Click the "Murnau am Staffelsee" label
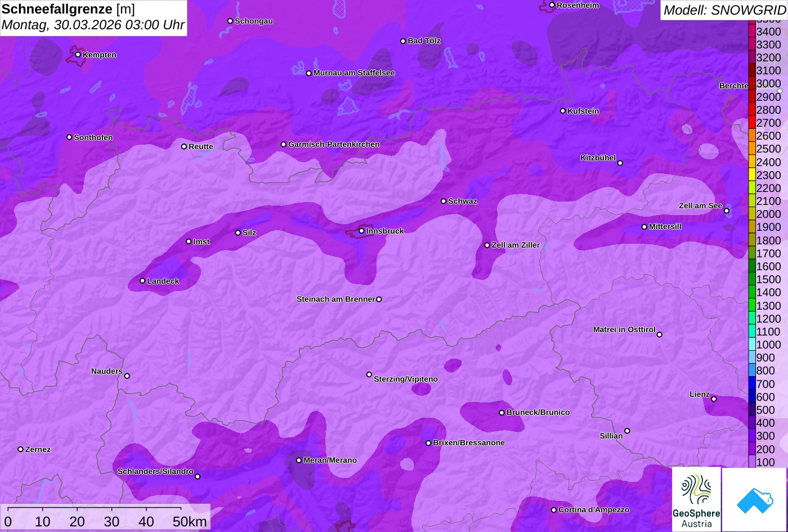The height and width of the screenshot is (532, 788). (x=354, y=73)
